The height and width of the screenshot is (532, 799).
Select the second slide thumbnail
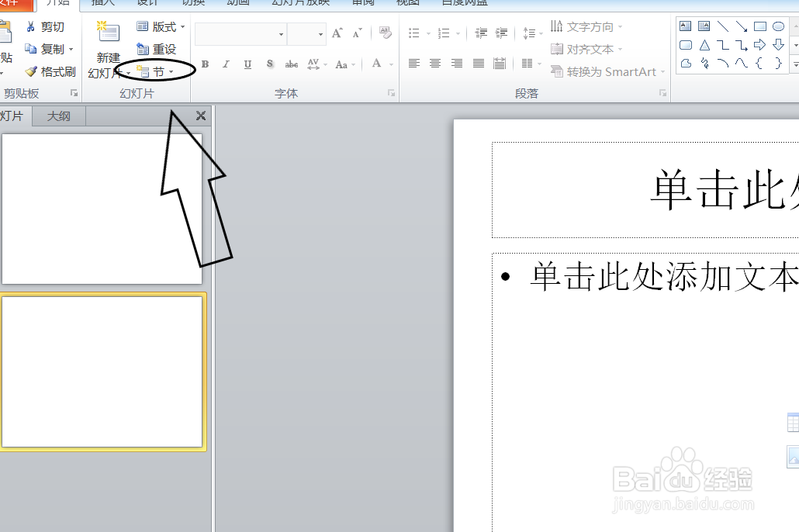[x=103, y=371]
